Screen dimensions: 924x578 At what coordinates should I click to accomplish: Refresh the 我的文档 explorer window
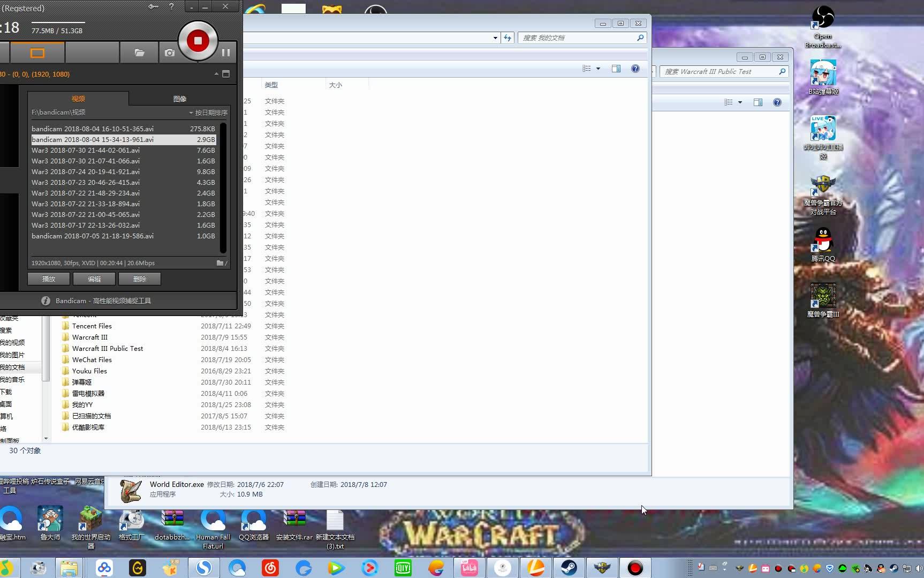pos(508,37)
